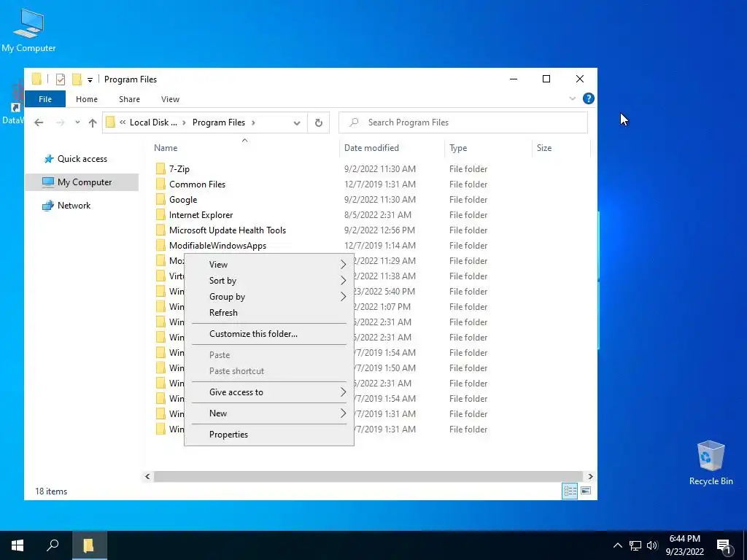Switch to Large icons view button
This screenshot has width=747, height=560.
586,491
